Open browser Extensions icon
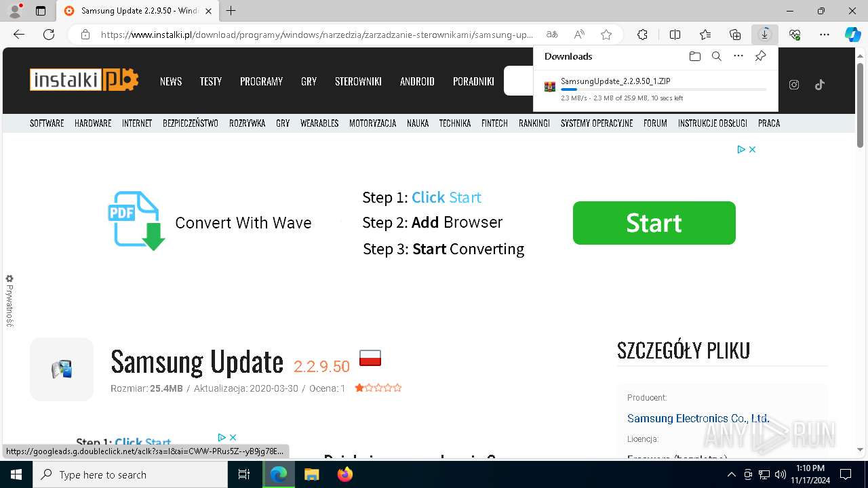The width and height of the screenshot is (868, 488). tap(642, 35)
